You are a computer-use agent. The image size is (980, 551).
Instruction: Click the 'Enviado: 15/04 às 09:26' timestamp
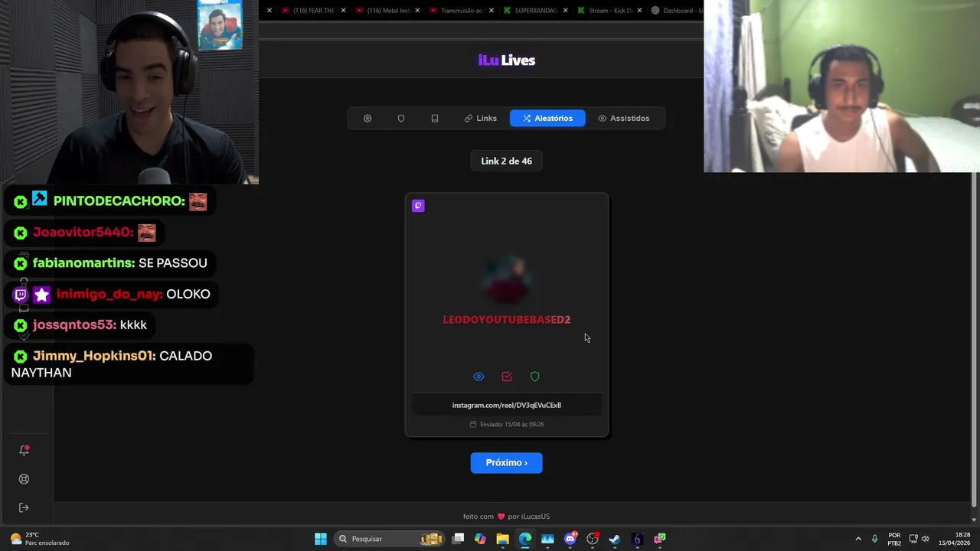pyautogui.click(x=507, y=425)
